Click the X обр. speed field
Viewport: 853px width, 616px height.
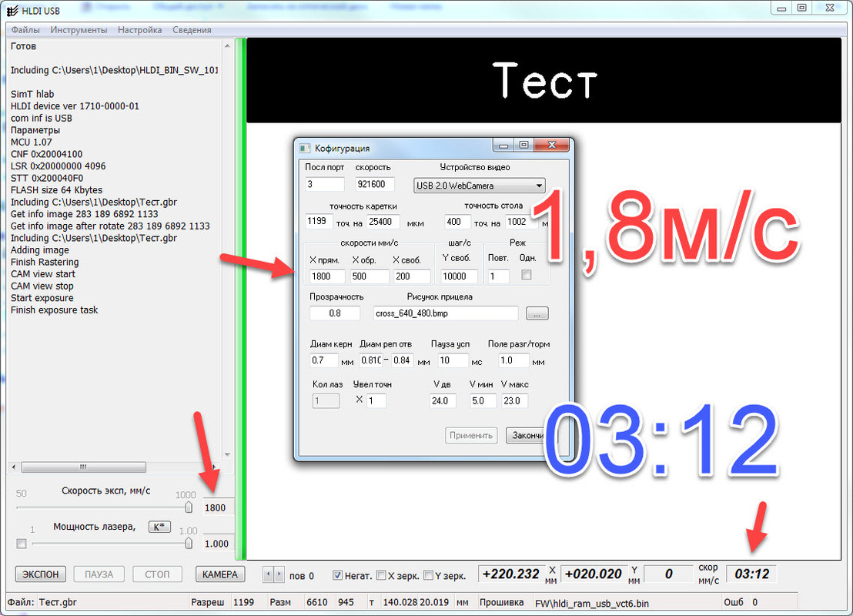[370, 276]
